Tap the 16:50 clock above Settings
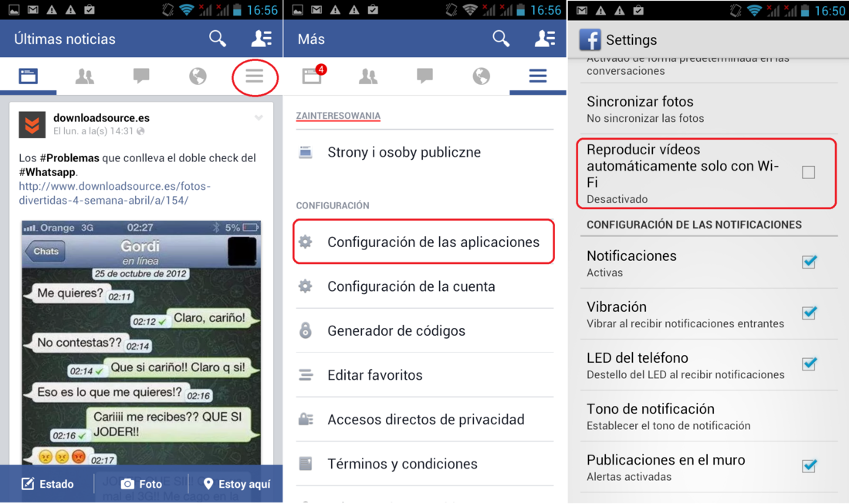This screenshot has height=504, width=849. (830, 10)
